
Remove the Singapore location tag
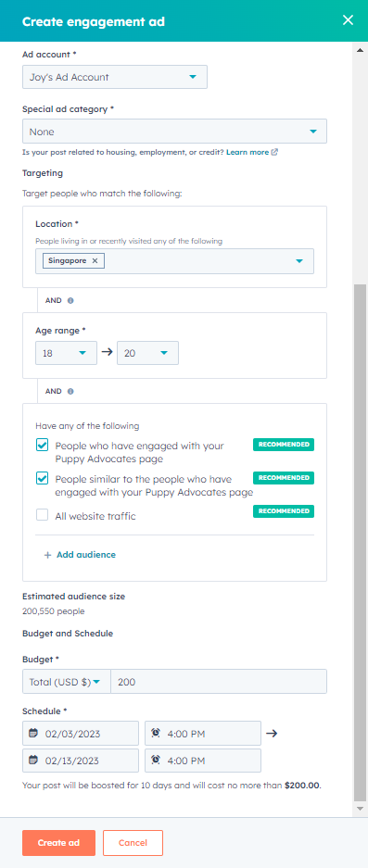point(95,260)
